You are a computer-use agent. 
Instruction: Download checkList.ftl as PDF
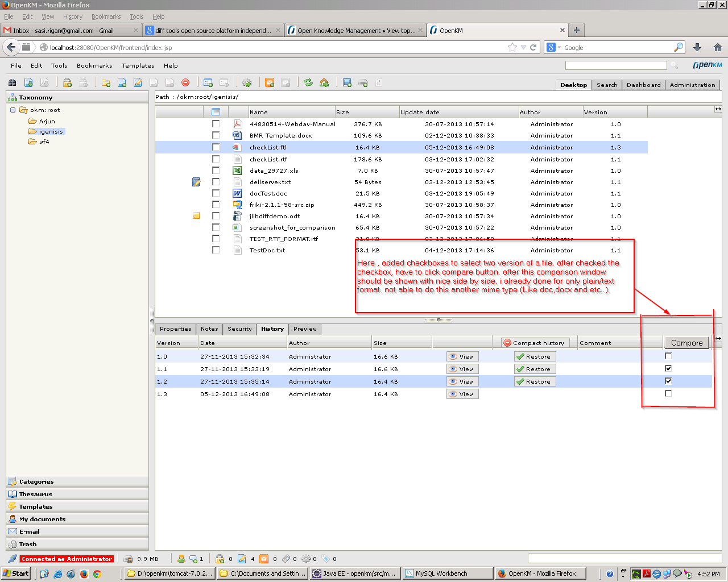click(45, 82)
